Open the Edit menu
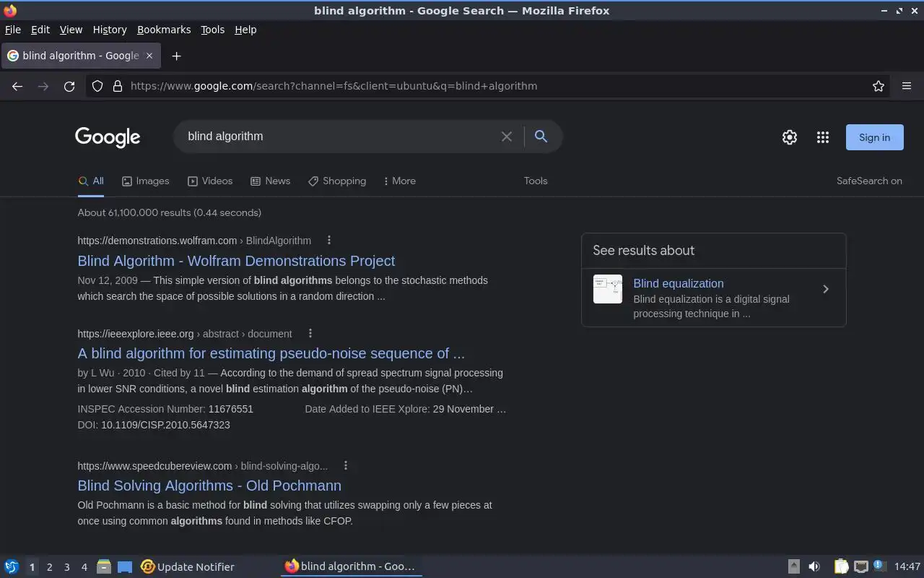 click(40, 30)
